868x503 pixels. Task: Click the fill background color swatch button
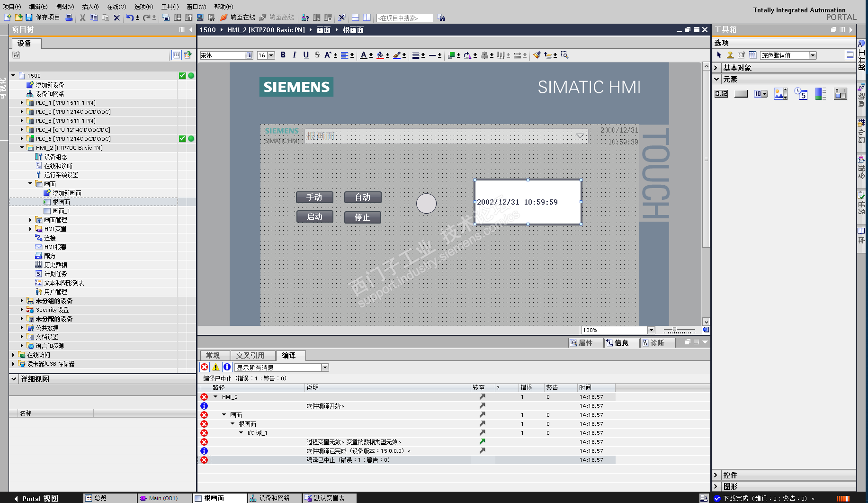(380, 55)
